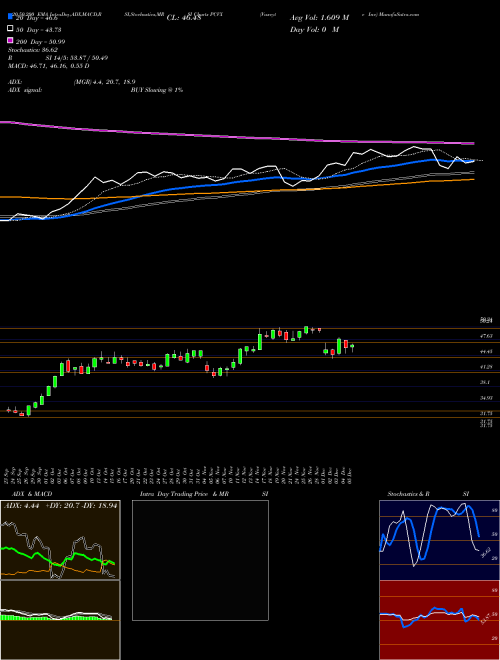Click the green ADX line in the ADX panel
This screenshot has width=500, height=660.
59,558
